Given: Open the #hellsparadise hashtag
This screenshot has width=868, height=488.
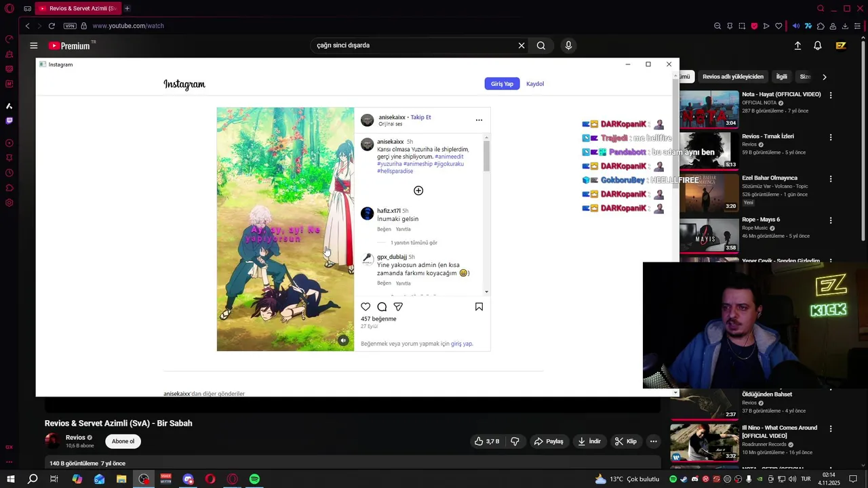Looking at the screenshot, I should 395,171.
